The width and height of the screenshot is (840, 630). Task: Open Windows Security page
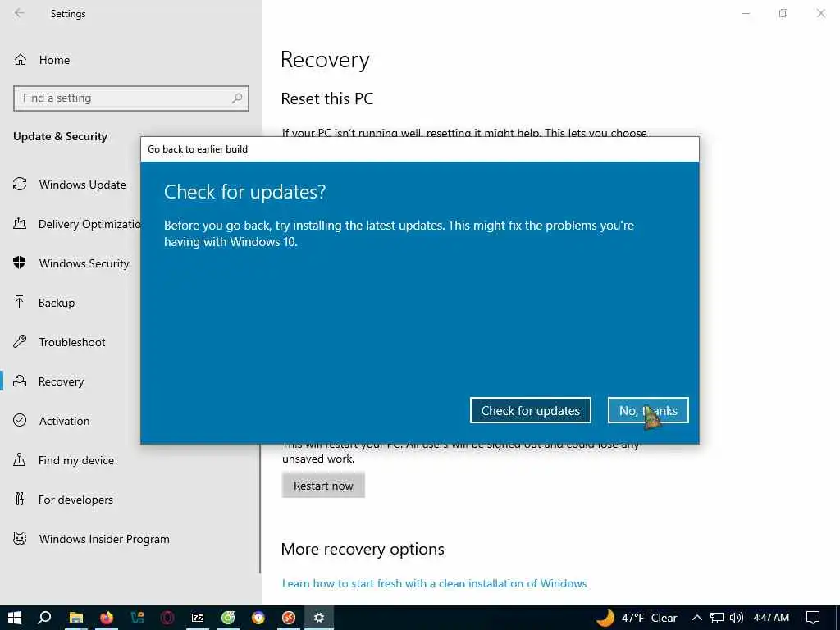tap(84, 263)
